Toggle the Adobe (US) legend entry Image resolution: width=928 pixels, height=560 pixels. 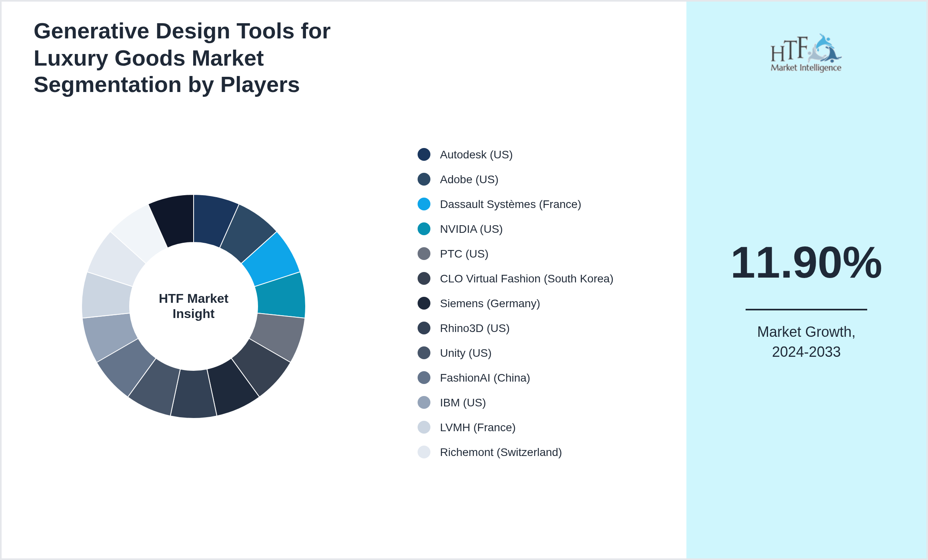[x=468, y=179]
